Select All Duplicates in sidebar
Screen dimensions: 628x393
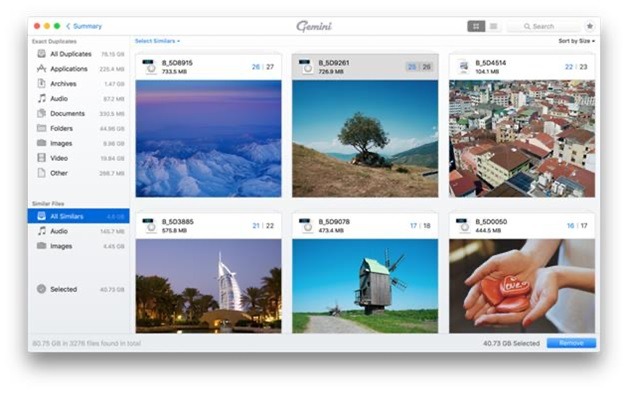[79, 54]
